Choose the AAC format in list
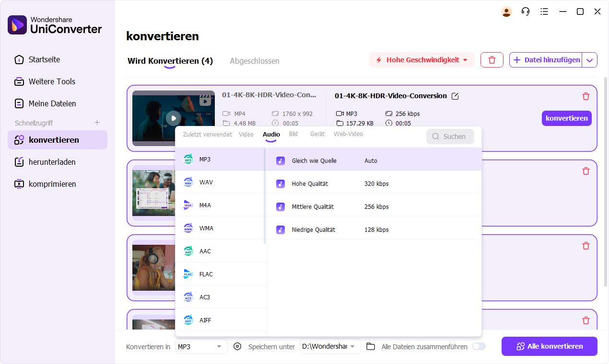This screenshot has width=609, height=364. click(x=220, y=251)
